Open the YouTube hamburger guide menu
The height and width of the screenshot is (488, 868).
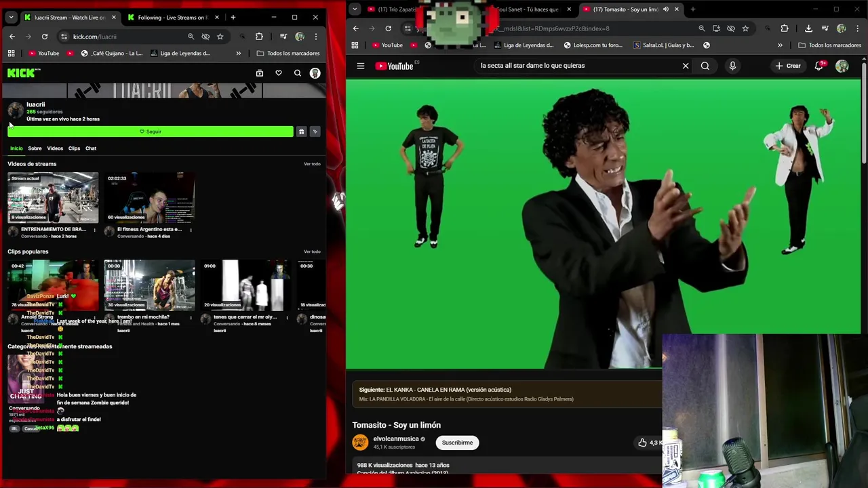[x=361, y=66]
